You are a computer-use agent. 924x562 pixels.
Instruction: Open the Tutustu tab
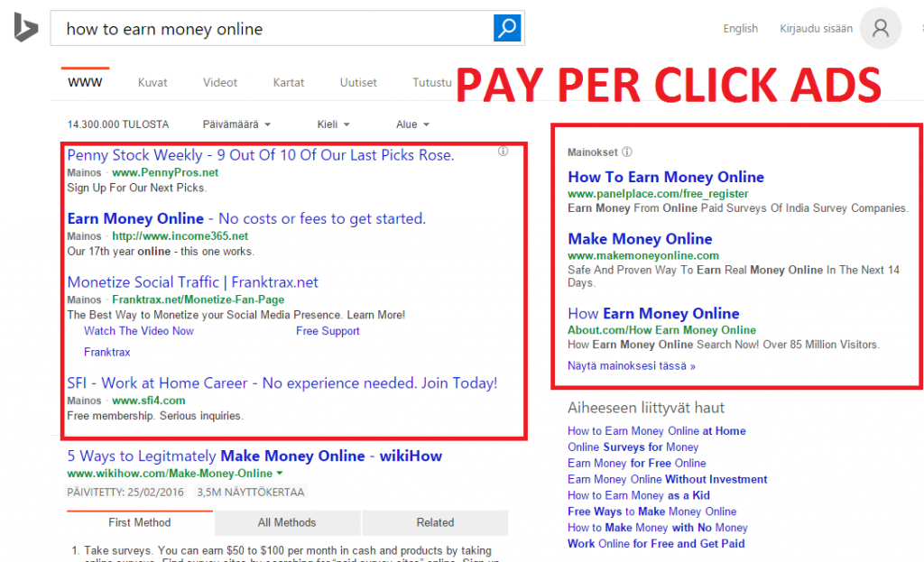pos(432,82)
